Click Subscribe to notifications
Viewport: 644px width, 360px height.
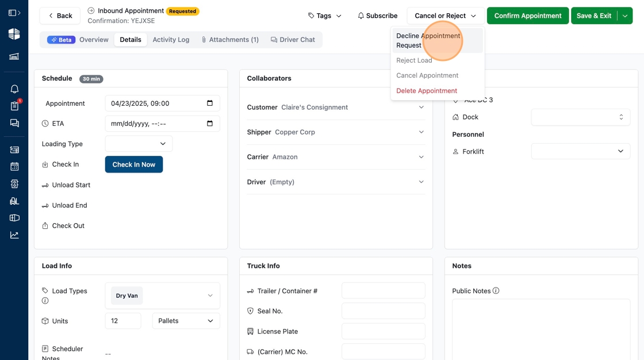377,16
